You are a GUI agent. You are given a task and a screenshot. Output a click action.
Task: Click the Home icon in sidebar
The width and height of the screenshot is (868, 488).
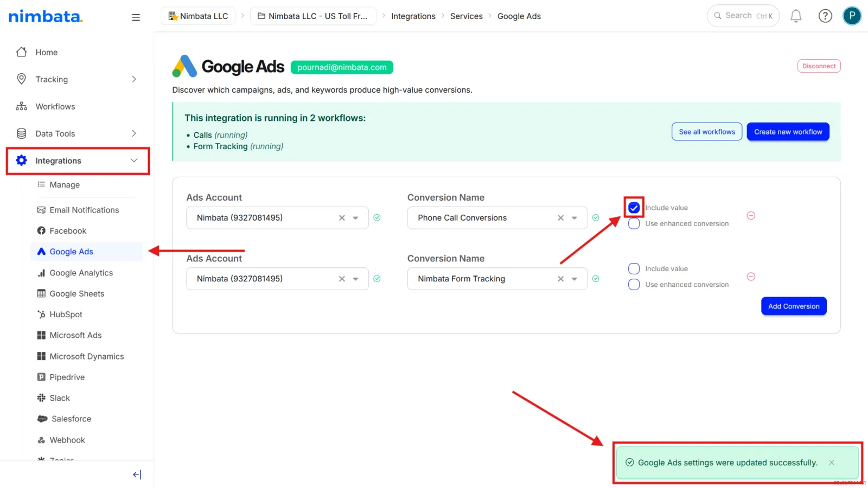(x=22, y=52)
